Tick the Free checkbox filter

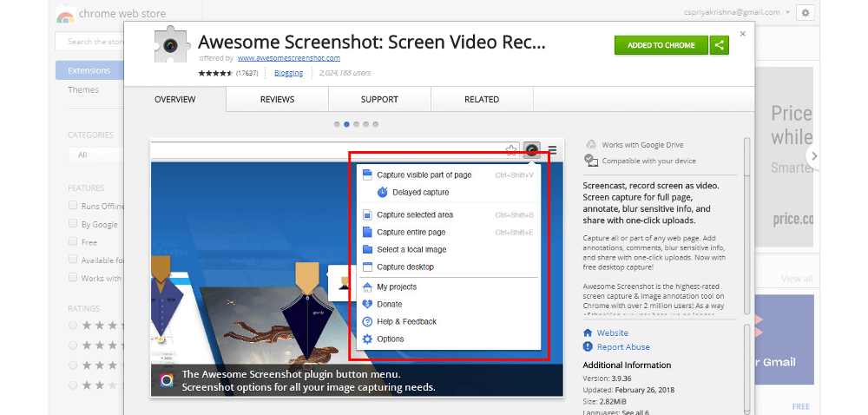[x=73, y=242]
